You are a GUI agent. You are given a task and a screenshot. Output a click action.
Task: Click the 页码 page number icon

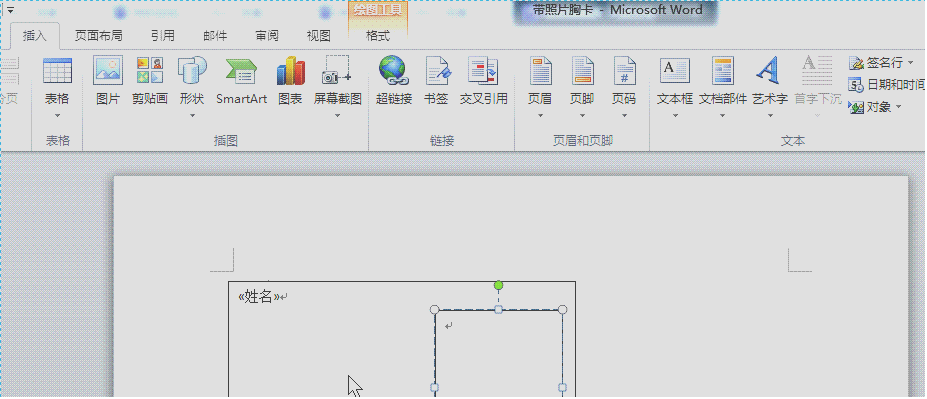(x=624, y=71)
